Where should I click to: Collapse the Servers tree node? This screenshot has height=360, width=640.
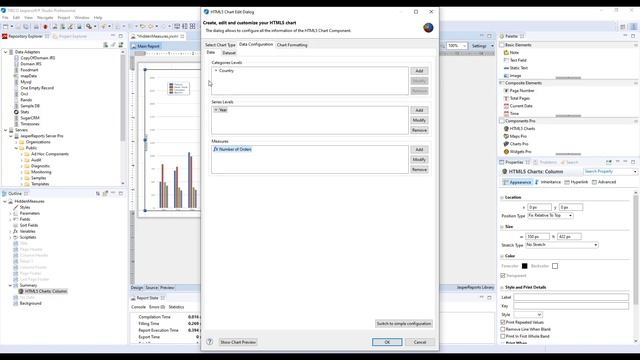point(6,130)
